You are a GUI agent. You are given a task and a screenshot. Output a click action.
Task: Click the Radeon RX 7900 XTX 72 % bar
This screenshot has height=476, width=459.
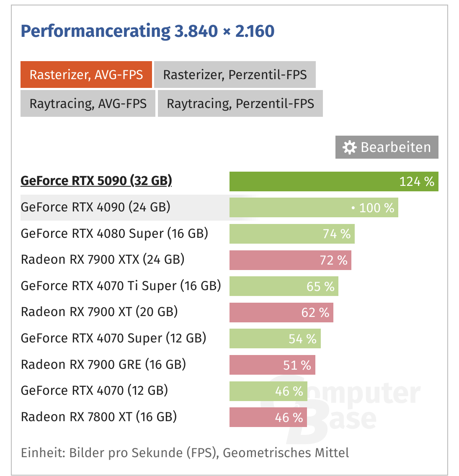click(290, 260)
